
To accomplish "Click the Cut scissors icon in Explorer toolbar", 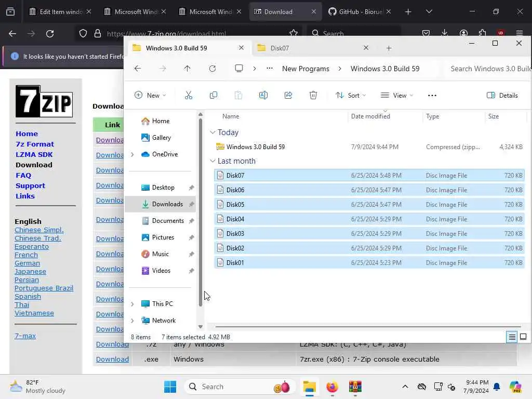I will pos(188,96).
